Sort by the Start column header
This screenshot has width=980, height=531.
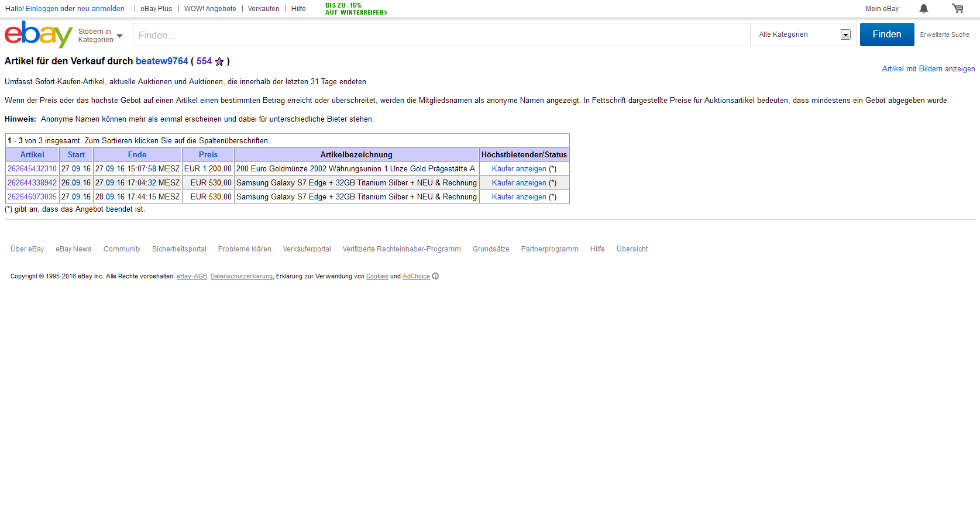76,155
